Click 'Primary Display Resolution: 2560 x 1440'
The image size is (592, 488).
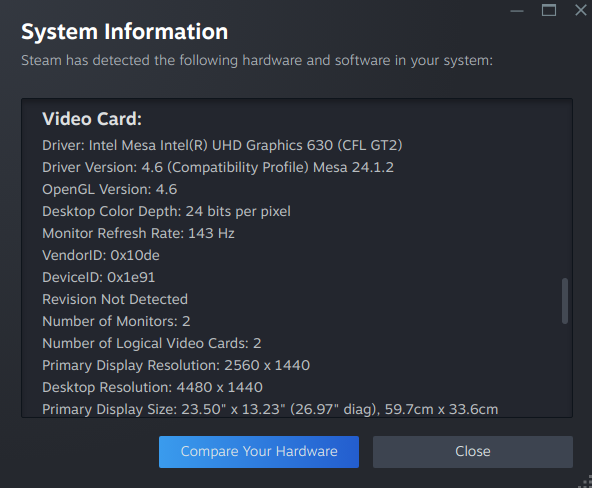[176, 365]
